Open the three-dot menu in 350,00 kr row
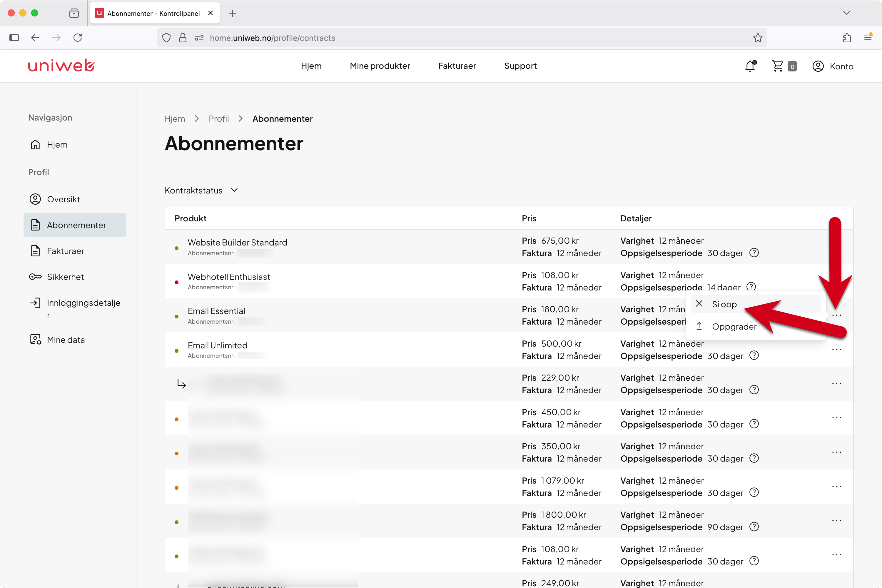 (836, 452)
